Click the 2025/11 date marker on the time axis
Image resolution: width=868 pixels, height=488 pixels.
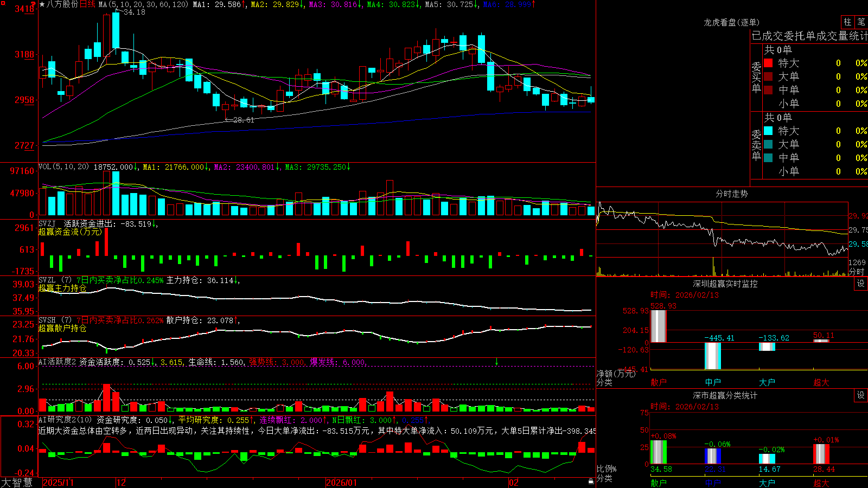58,483
